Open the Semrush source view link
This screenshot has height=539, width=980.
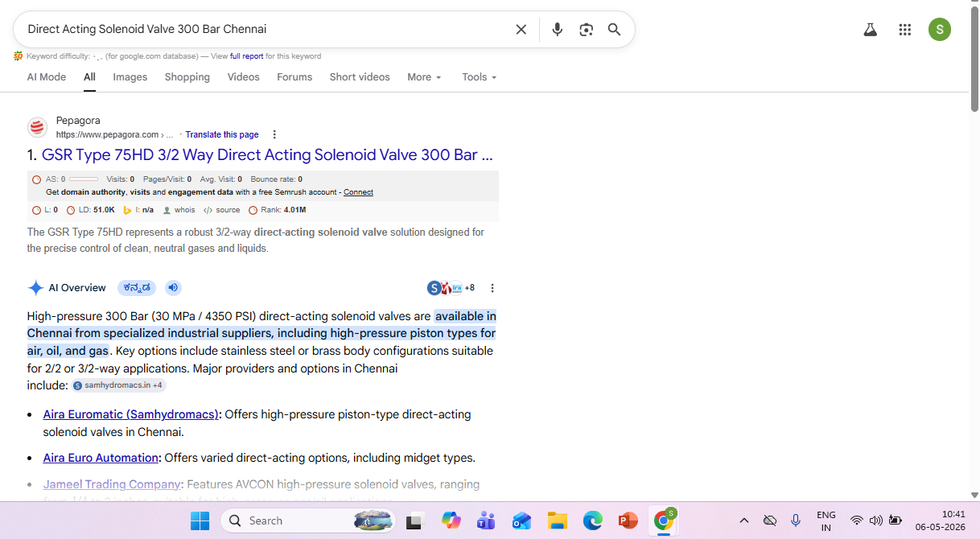tap(222, 210)
